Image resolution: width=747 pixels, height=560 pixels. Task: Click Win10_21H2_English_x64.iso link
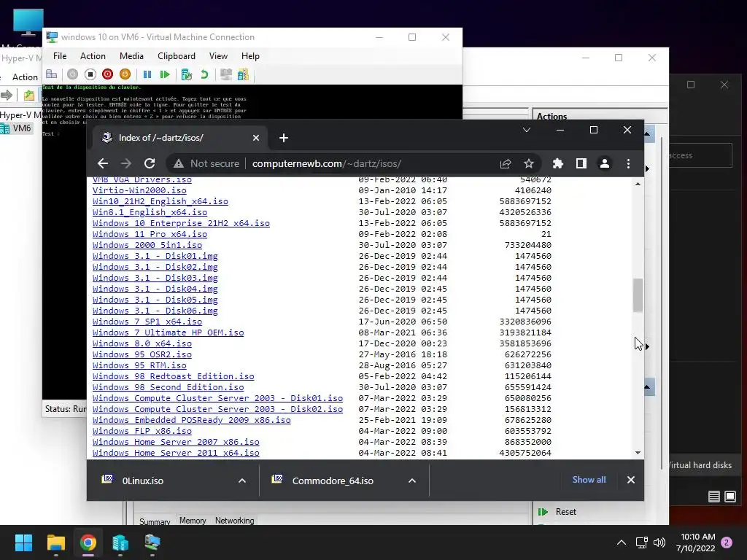160,201
